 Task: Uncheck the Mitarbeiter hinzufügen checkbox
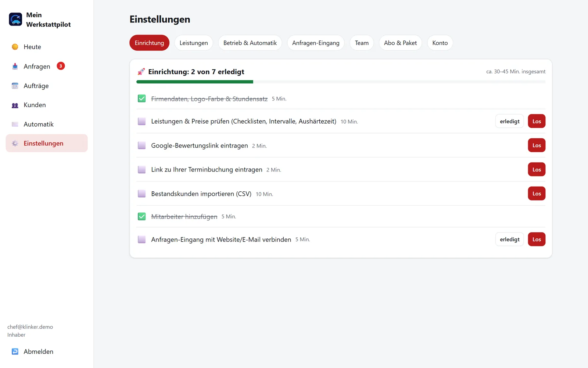pos(141,216)
